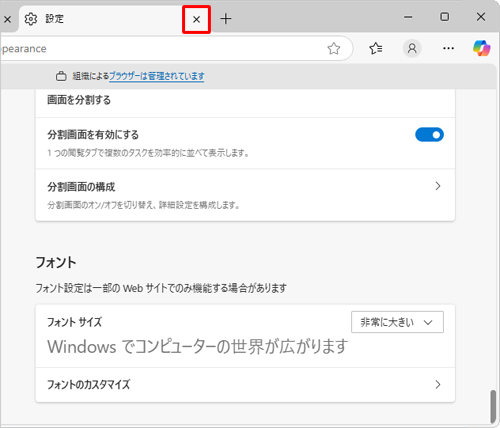Close the 設定 tab
The width and height of the screenshot is (500, 428).
pyautogui.click(x=196, y=19)
